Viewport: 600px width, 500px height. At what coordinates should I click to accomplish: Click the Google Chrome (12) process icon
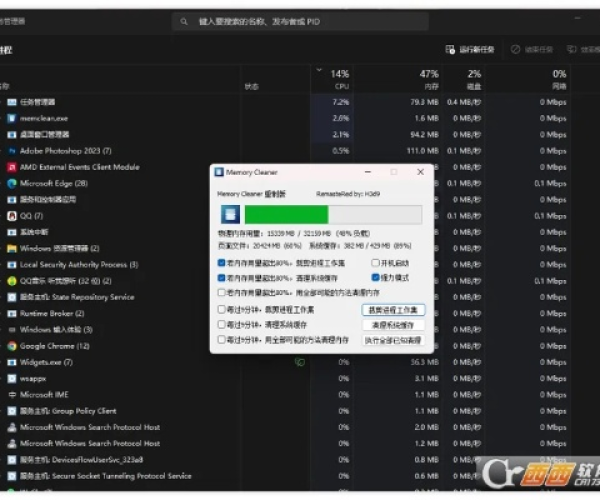coord(12,346)
